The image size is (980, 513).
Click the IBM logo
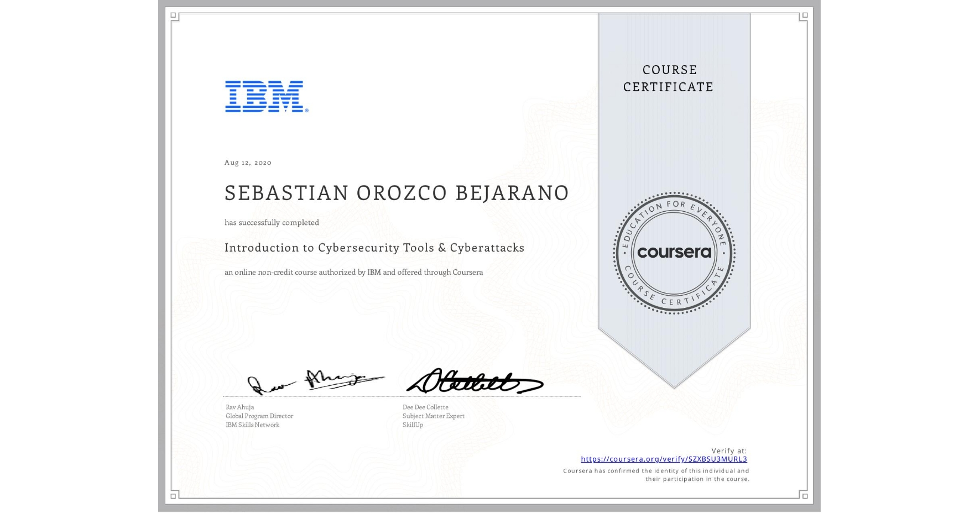264,97
